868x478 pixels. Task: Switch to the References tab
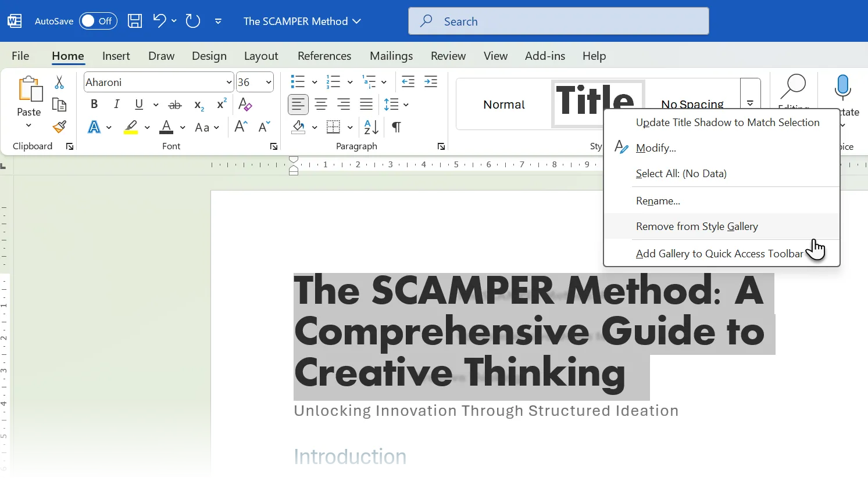tap(324, 56)
